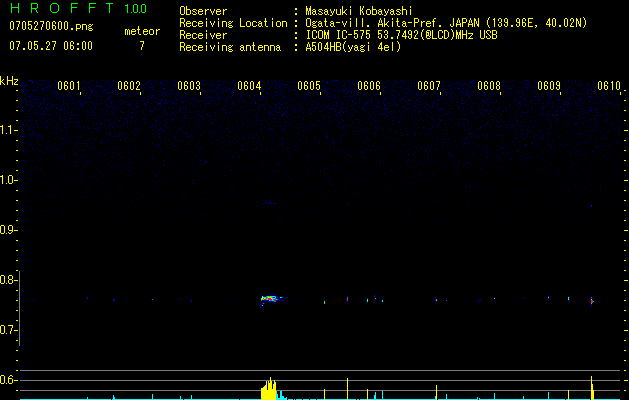Click the 0.8 kHz frequency label
The height and width of the screenshot is (400, 629).
[x=9, y=280]
